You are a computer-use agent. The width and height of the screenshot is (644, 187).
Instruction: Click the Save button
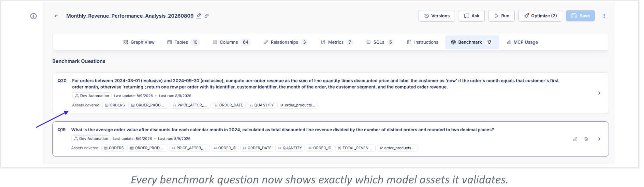(580, 16)
